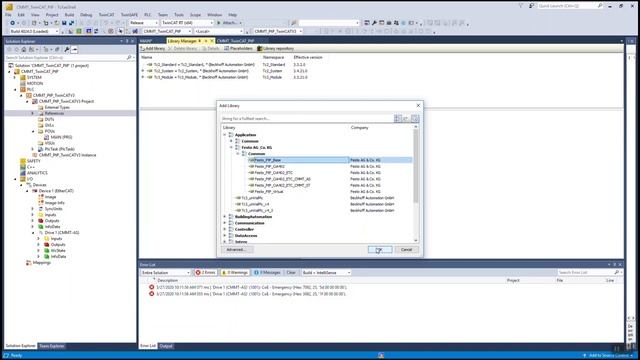The width and height of the screenshot is (640, 360).
Task: Select the ANALYTICS node
Action: click(x=37, y=173)
